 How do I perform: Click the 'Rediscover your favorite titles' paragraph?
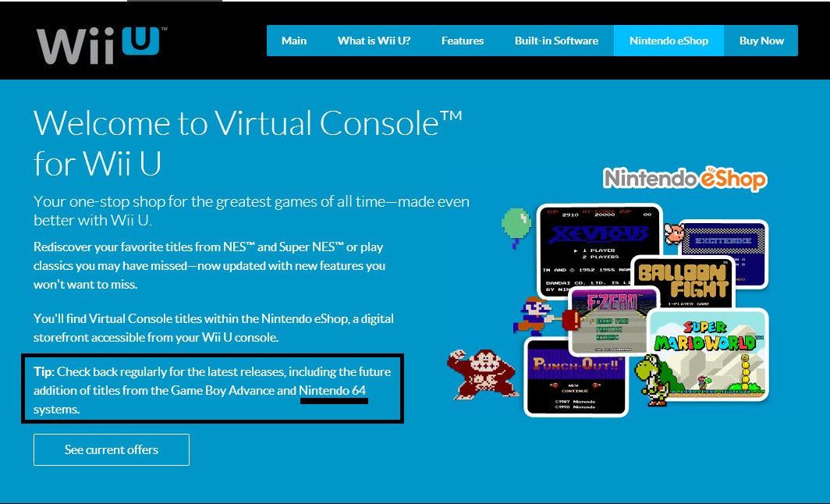pos(209,266)
